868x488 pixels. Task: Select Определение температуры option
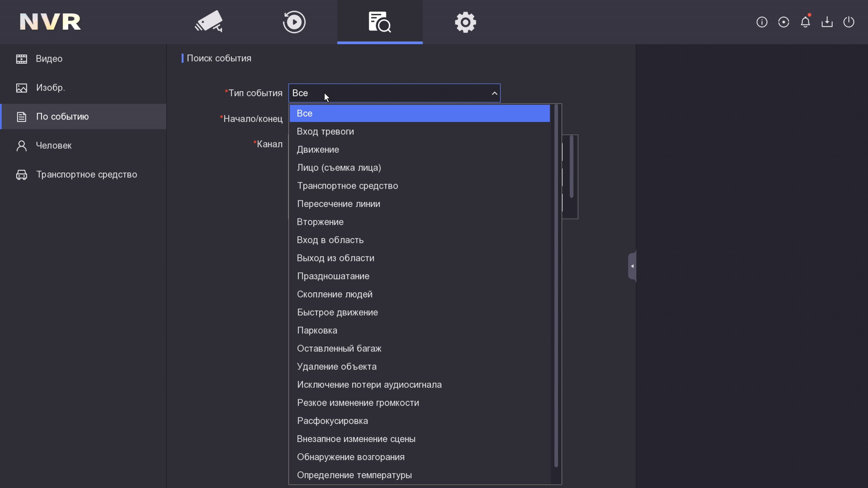(x=420, y=475)
